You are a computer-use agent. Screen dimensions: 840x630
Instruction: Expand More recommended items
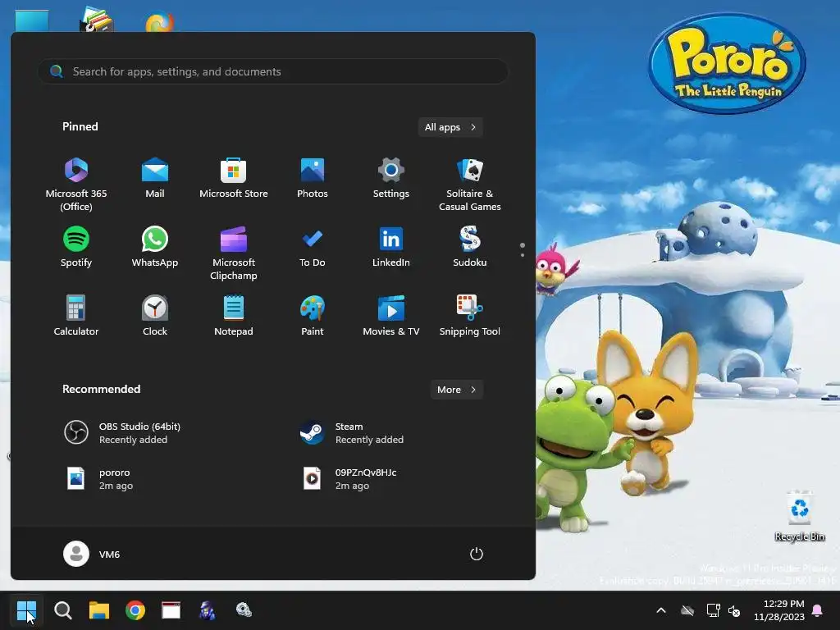click(x=456, y=390)
